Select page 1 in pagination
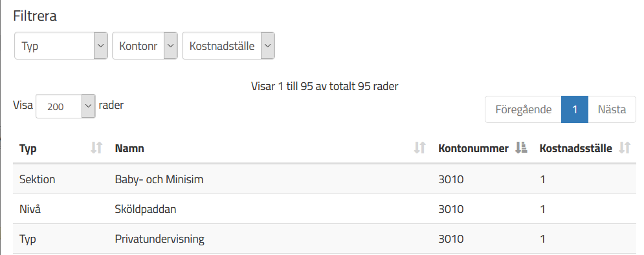The width and height of the screenshot is (644, 255). tap(575, 109)
